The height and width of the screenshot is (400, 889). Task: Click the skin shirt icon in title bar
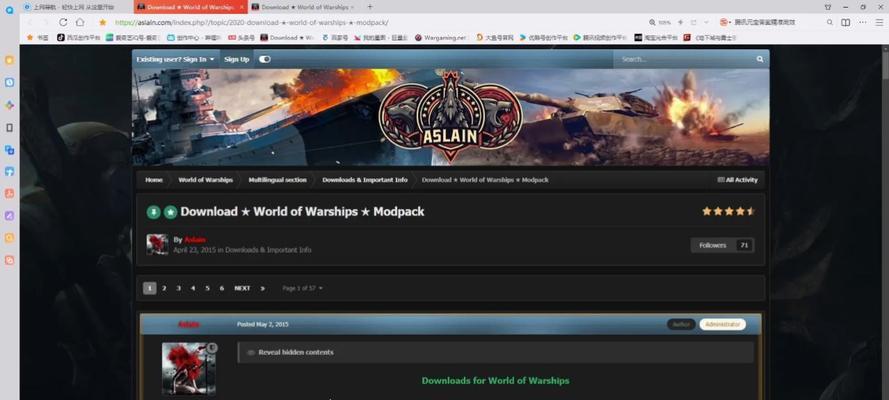tap(828, 7)
